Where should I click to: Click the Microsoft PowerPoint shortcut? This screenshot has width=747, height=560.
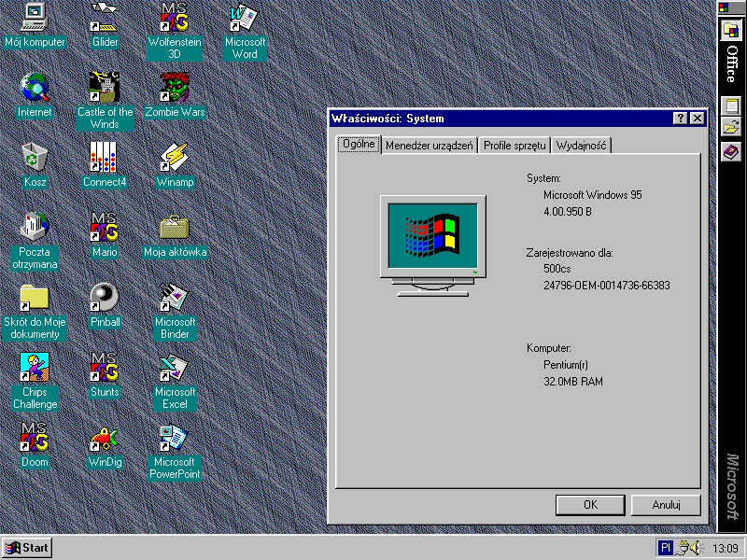[175, 438]
